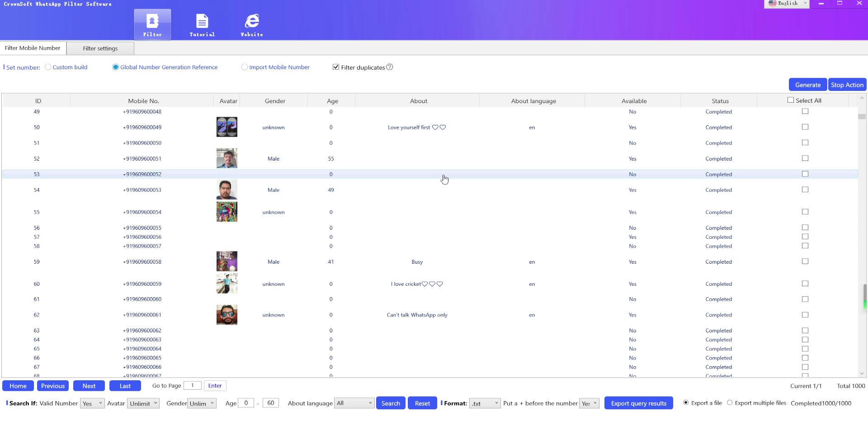868x421 pixels.
Task: Click the Generate button
Action: [808, 85]
